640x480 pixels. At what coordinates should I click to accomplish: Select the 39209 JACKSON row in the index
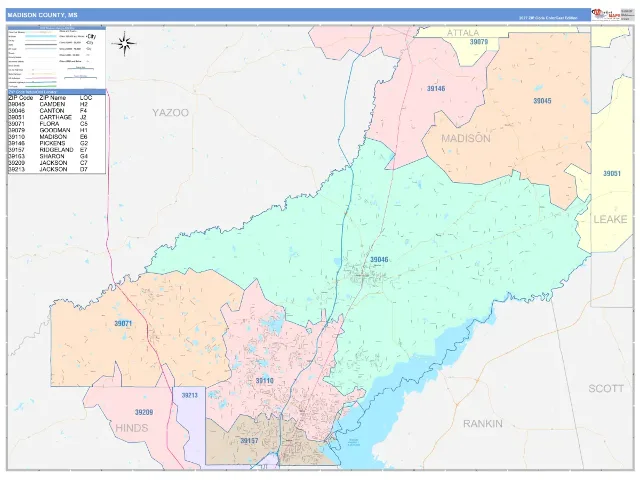(x=57, y=163)
